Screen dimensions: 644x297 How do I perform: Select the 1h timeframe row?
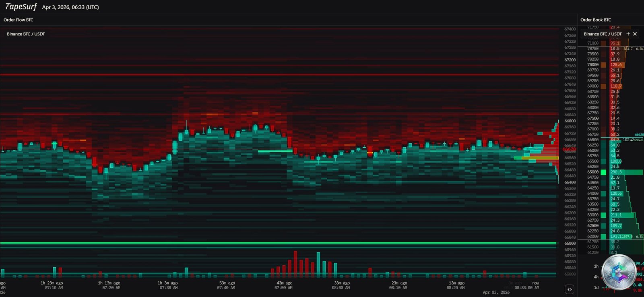[x=596, y=266]
